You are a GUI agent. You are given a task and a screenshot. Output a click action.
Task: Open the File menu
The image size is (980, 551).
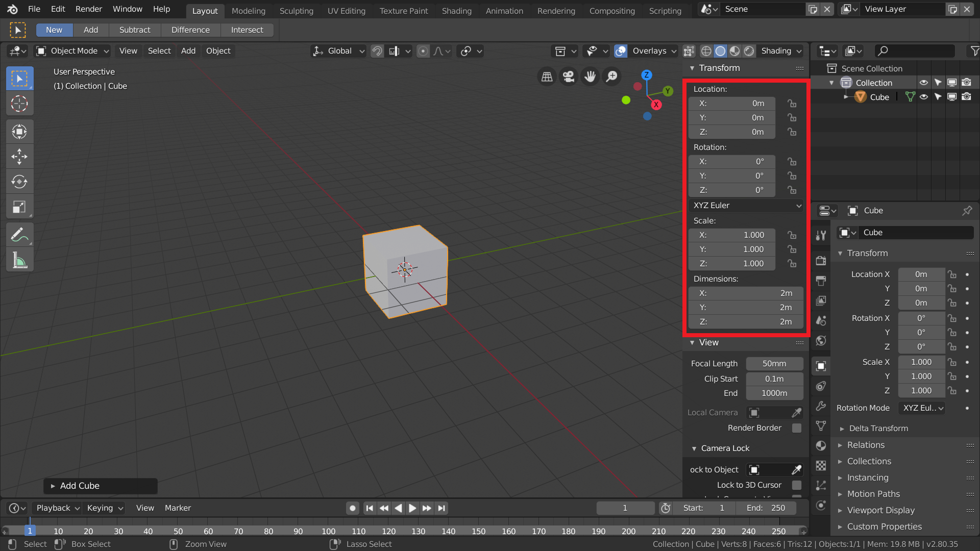point(34,9)
